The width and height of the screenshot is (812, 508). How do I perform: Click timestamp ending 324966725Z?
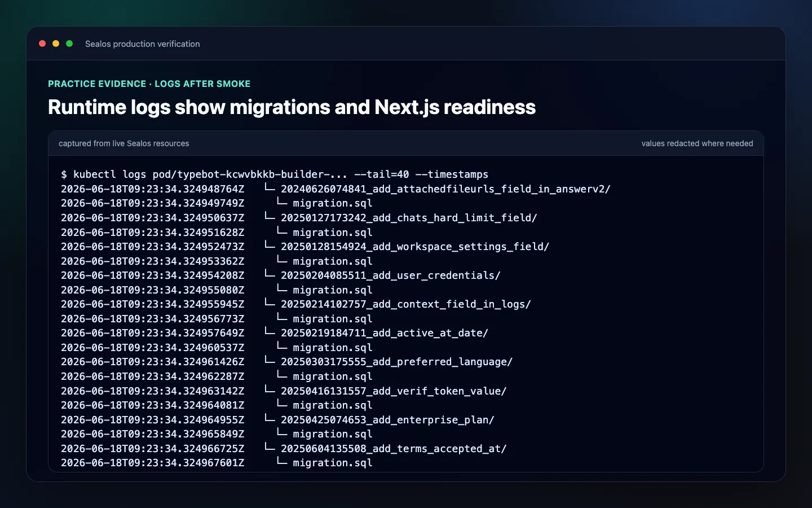point(153,449)
